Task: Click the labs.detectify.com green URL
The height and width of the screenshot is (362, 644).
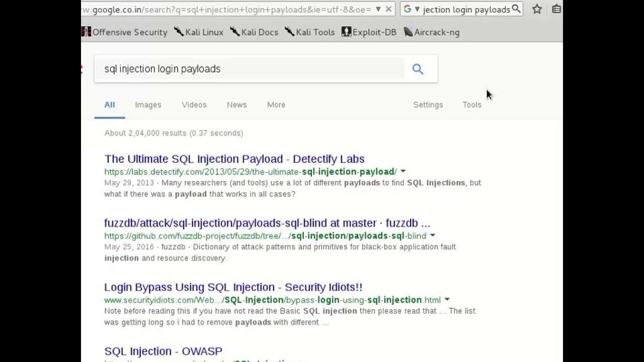Action: tap(251, 172)
